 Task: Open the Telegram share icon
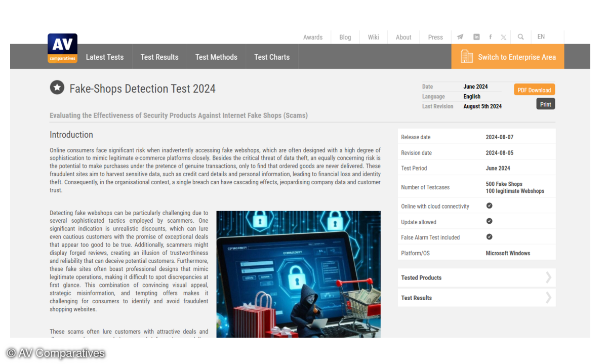(x=460, y=37)
